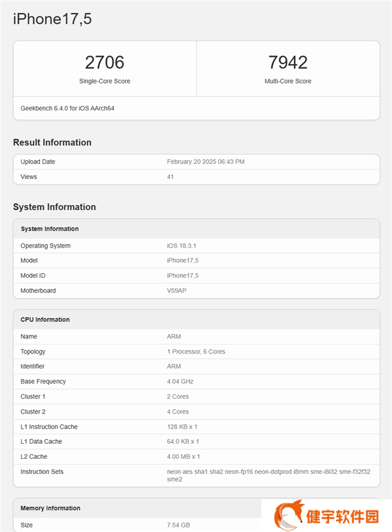Click the Memory Information table header
This screenshot has width=392, height=532.
(50, 508)
